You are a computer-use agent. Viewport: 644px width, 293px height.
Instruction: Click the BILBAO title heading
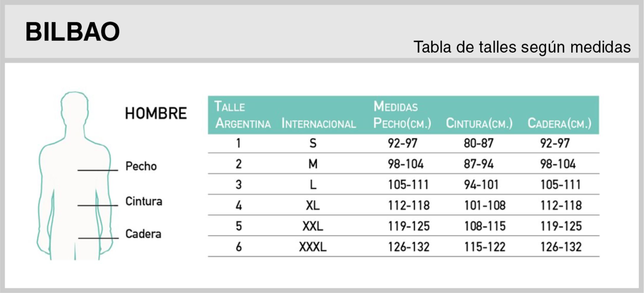(72, 32)
